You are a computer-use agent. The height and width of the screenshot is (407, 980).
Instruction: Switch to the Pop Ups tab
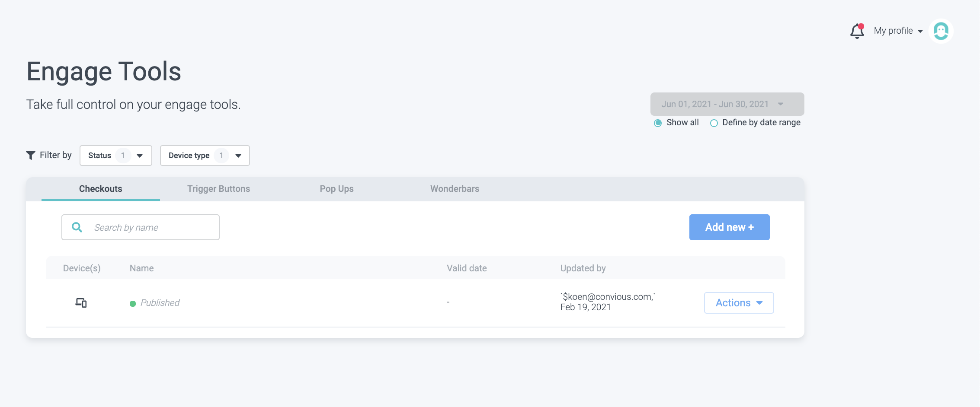click(336, 189)
